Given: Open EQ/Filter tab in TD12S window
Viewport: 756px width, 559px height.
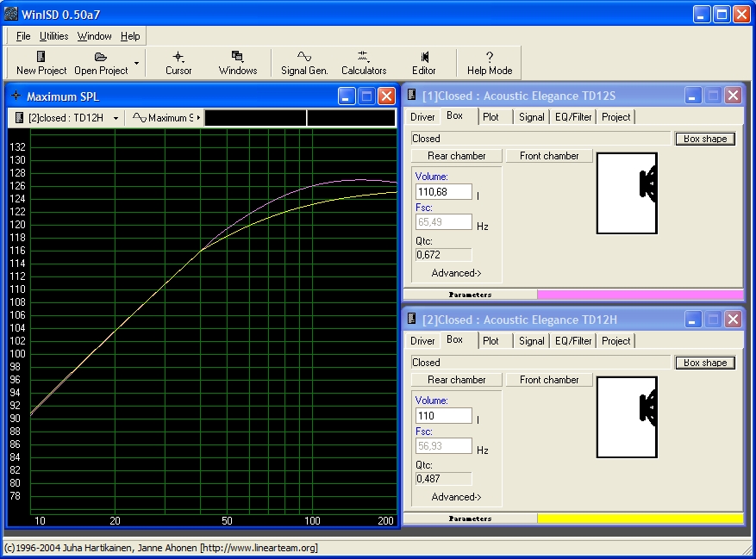Looking at the screenshot, I should tap(572, 117).
